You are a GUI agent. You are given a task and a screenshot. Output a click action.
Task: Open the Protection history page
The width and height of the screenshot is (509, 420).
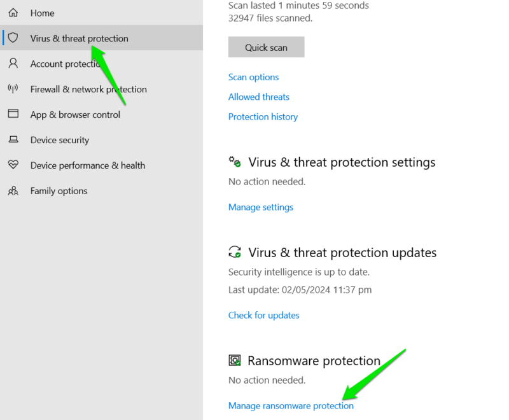(263, 116)
